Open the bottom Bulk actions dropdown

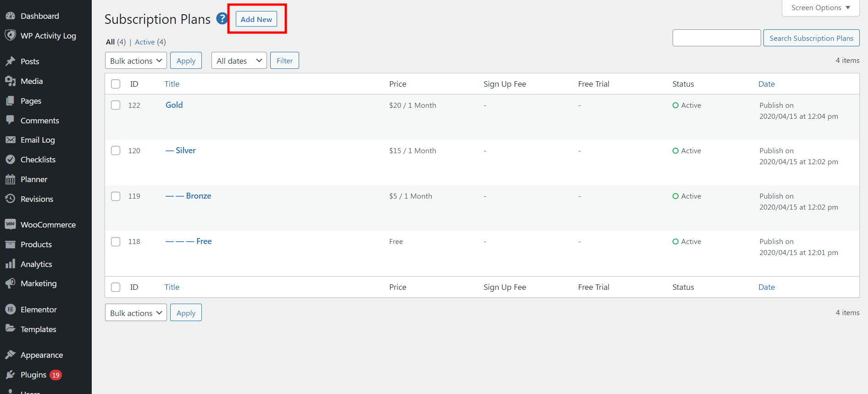pyautogui.click(x=136, y=313)
